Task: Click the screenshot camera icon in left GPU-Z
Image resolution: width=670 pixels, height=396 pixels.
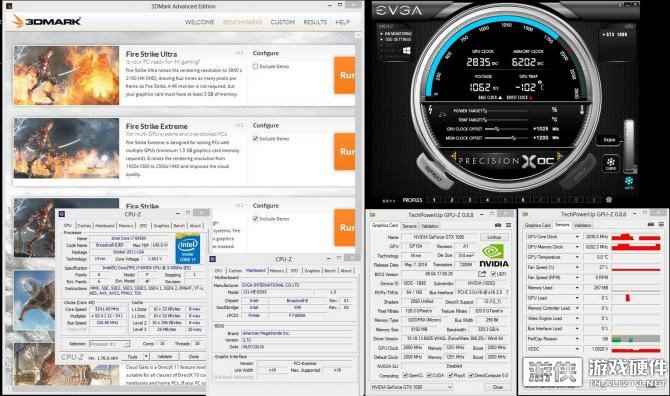Action: point(498,225)
